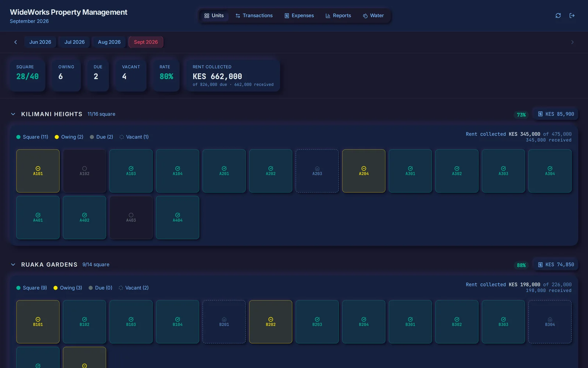Select Jul 2026 month

(75, 42)
